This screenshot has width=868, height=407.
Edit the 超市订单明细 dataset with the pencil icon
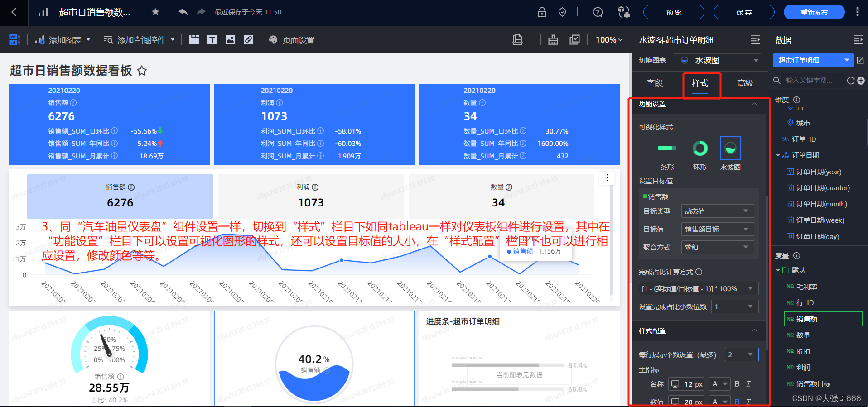click(860, 60)
